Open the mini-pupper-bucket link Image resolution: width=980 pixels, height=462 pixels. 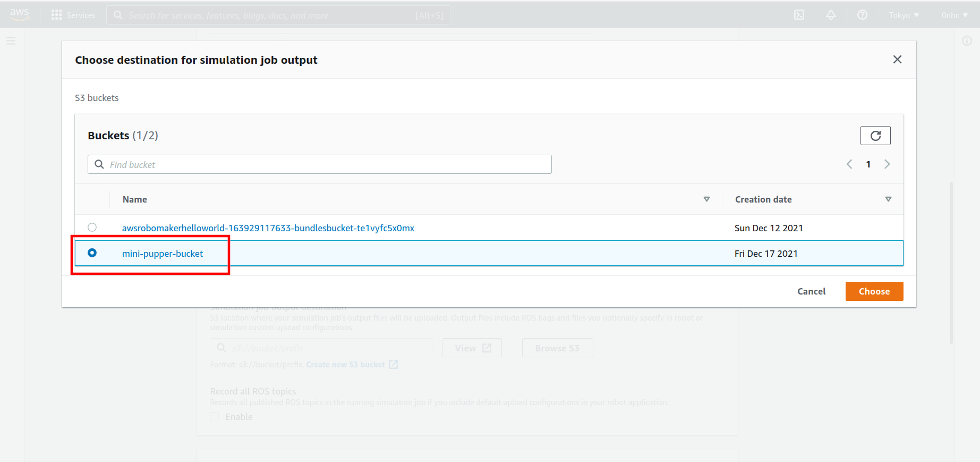pyautogui.click(x=163, y=254)
